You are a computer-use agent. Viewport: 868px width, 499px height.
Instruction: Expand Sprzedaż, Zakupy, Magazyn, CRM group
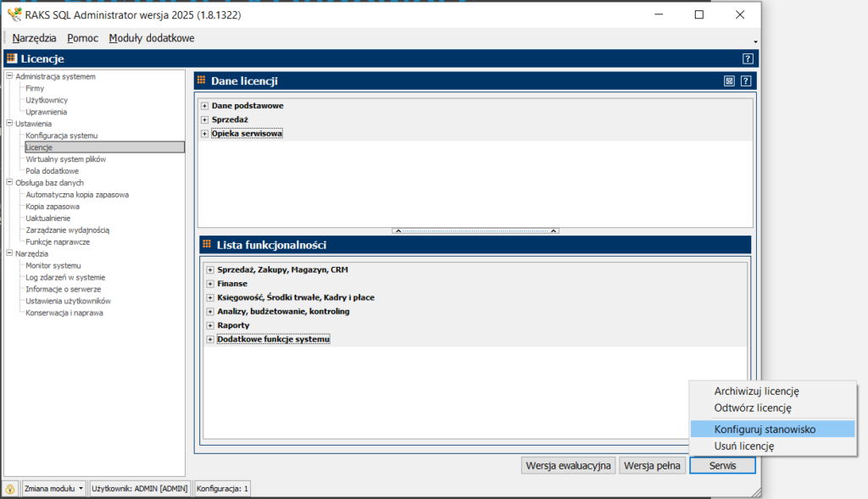click(210, 270)
